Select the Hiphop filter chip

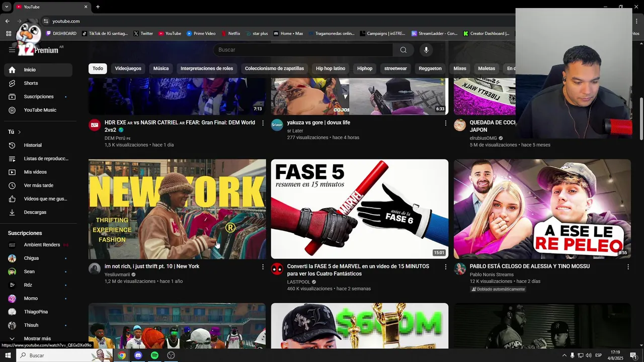(x=365, y=68)
